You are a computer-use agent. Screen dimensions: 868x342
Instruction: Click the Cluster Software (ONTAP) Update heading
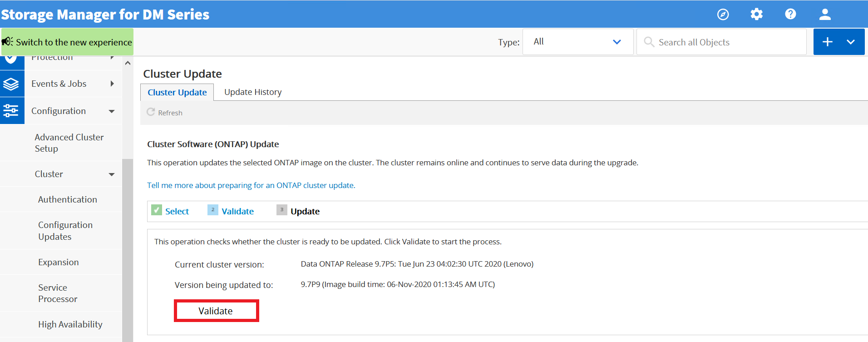[x=213, y=144]
